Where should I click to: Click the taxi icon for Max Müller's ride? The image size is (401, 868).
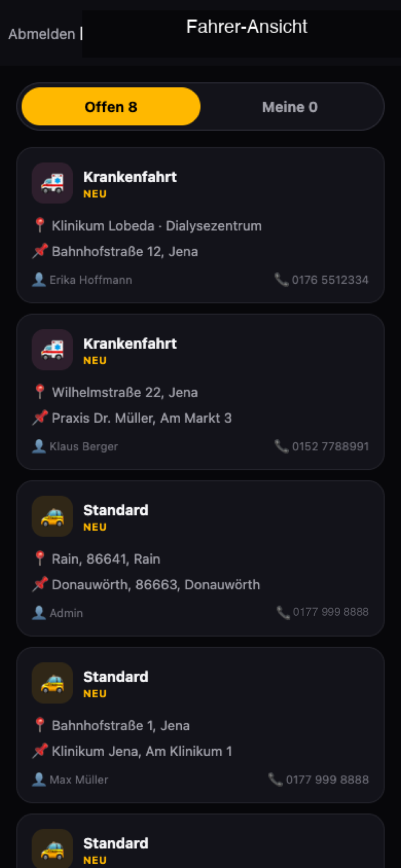click(x=52, y=683)
